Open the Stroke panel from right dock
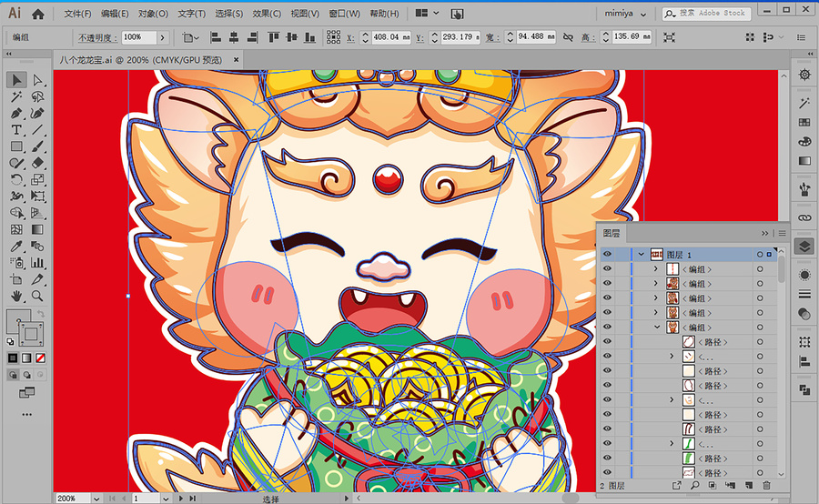819x504 pixels. coord(804,294)
